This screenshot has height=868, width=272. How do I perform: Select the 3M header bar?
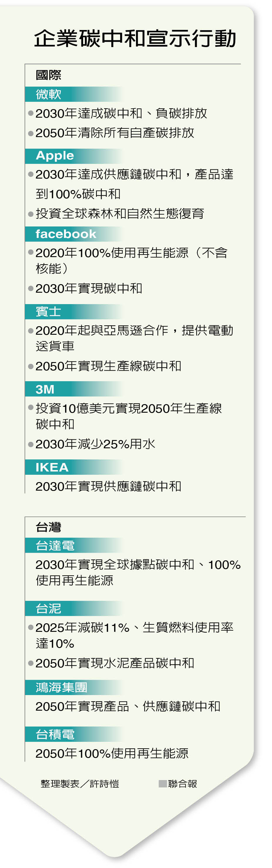pos(74,389)
